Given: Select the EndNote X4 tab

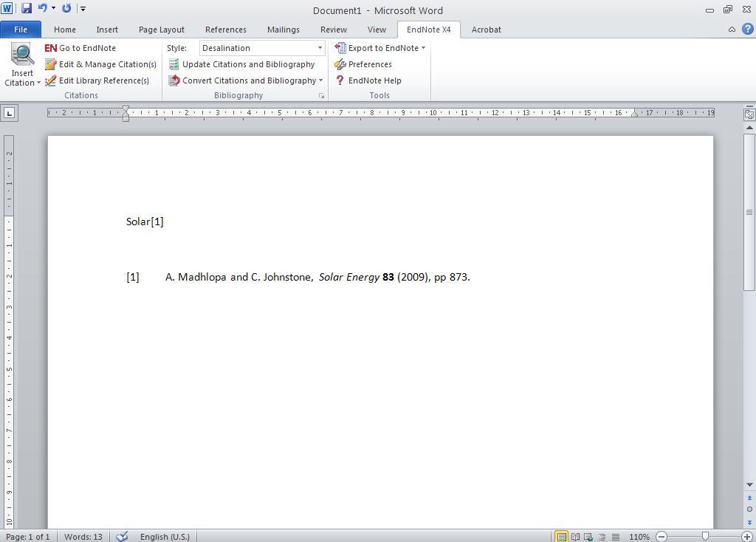Looking at the screenshot, I should pos(429,30).
